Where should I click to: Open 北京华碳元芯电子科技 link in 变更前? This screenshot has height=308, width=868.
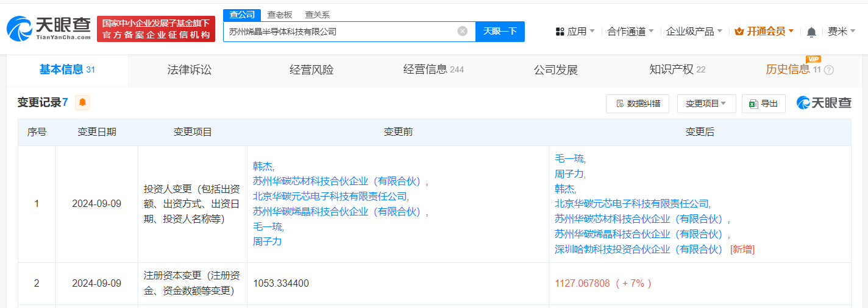pos(330,196)
